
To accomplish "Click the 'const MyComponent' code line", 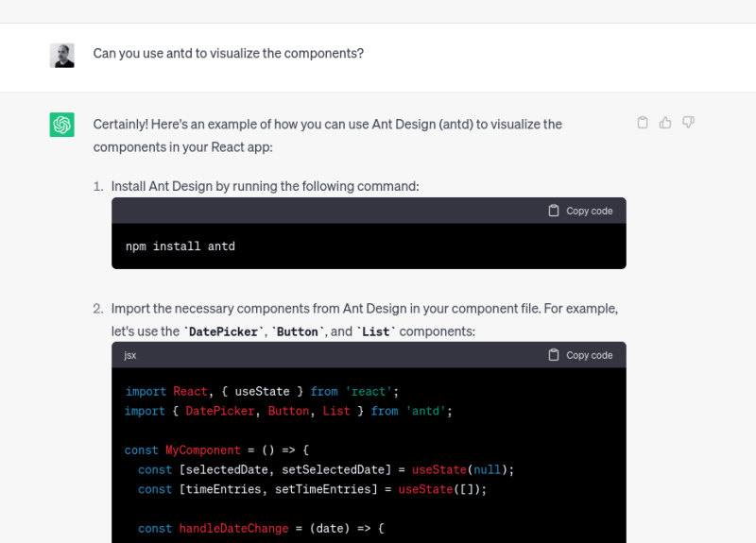I will [217, 450].
